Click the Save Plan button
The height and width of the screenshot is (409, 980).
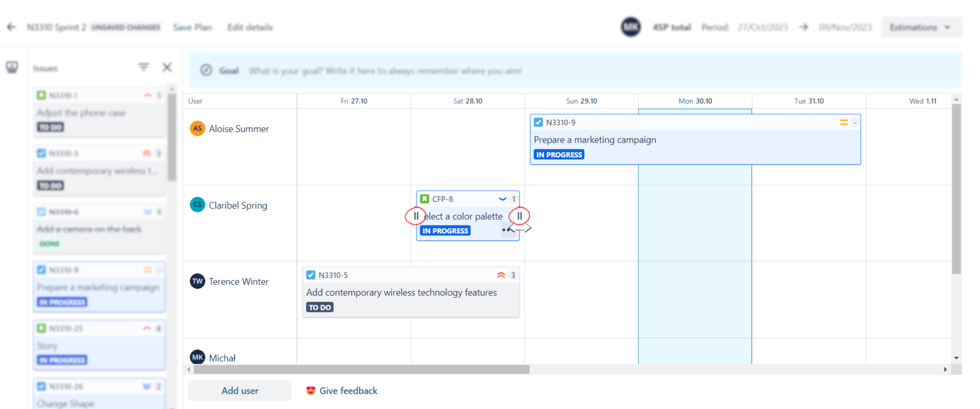coord(192,27)
